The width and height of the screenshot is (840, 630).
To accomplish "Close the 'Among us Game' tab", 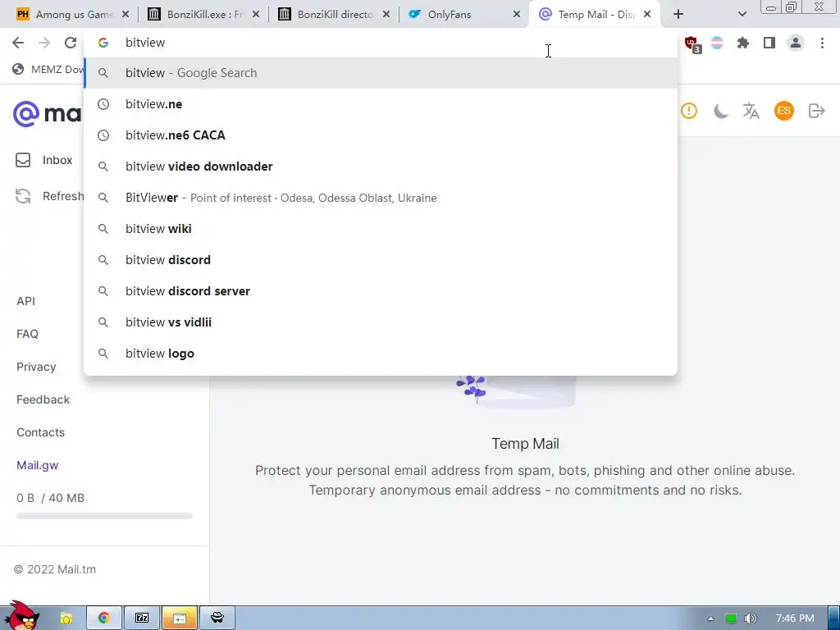I will 126,15.
